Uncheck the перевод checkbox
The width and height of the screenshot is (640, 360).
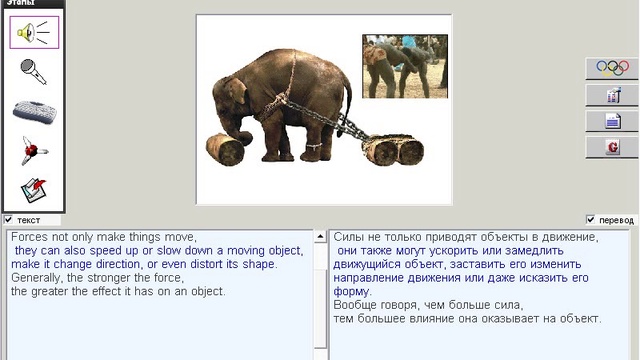point(591,220)
